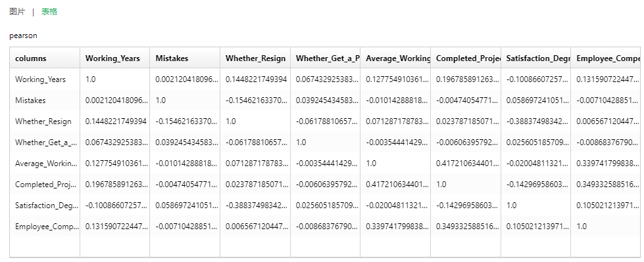Click -0.00710428851... in the Mistakes row
Viewport: 644px width, 262px height.
coord(608,100)
